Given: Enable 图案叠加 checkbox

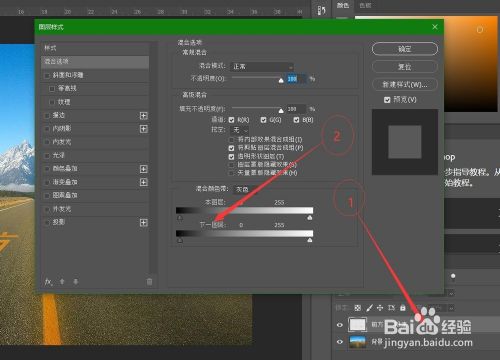Looking at the screenshot, I should (47, 196).
